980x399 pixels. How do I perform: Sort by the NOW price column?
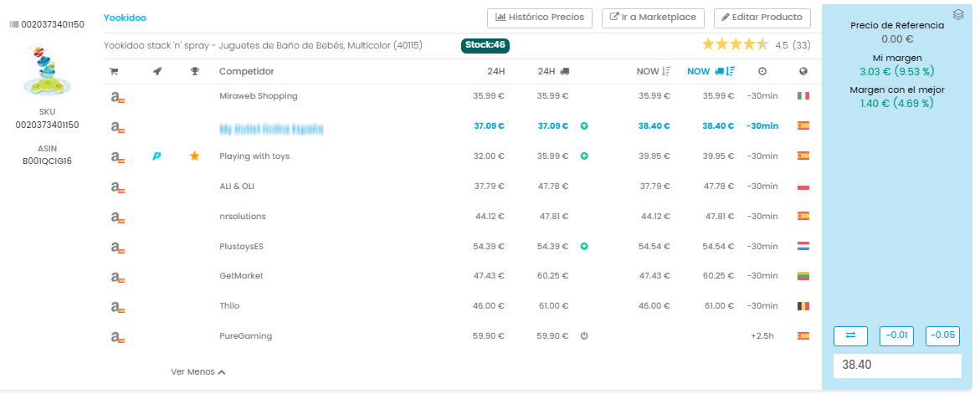[x=654, y=72]
